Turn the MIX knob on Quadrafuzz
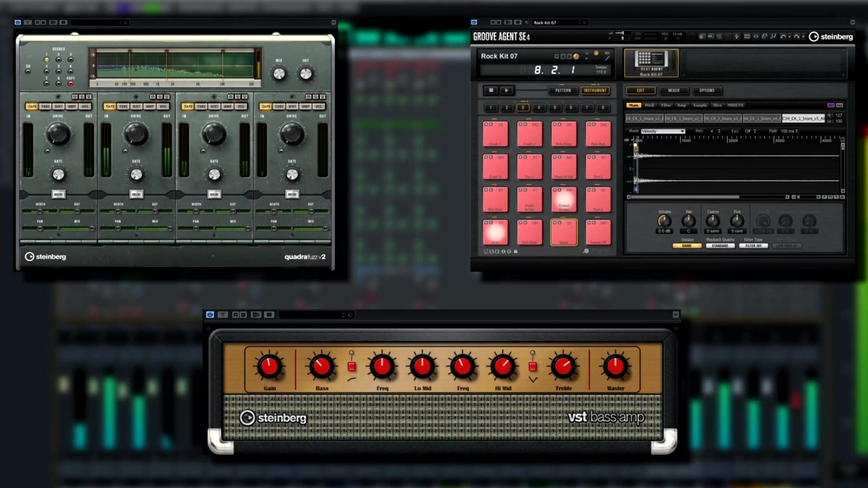The width and height of the screenshot is (868, 488). point(279,73)
